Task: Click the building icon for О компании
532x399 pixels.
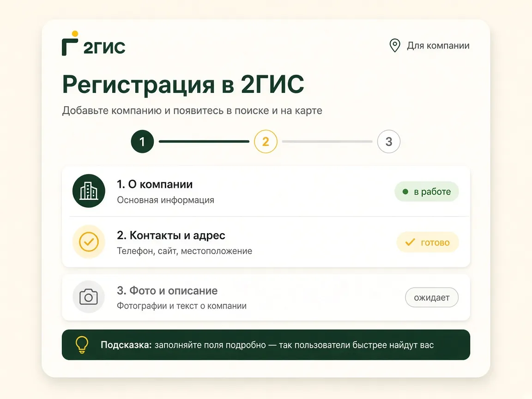Action: pos(89,191)
